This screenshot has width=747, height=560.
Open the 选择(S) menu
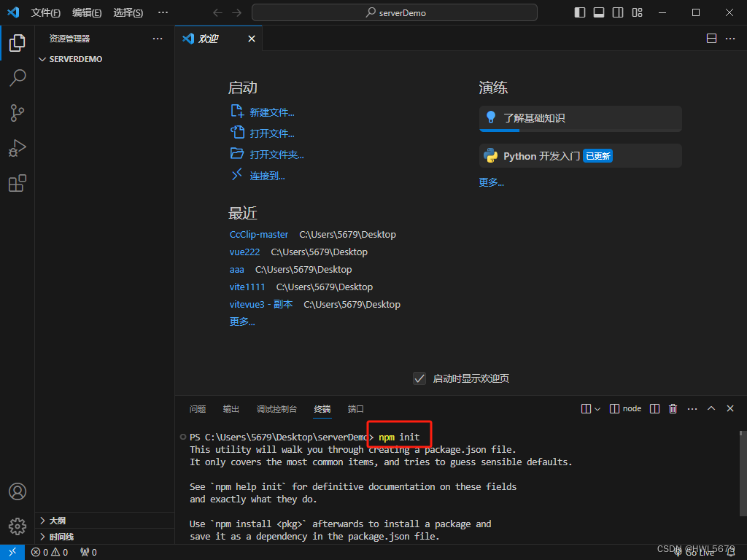point(128,13)
